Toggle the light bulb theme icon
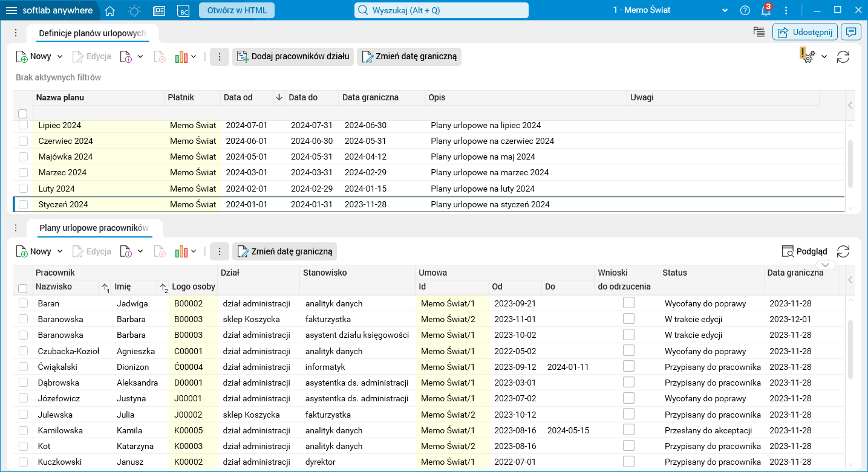This screenshot has height=472, width=868. (134, 10)
